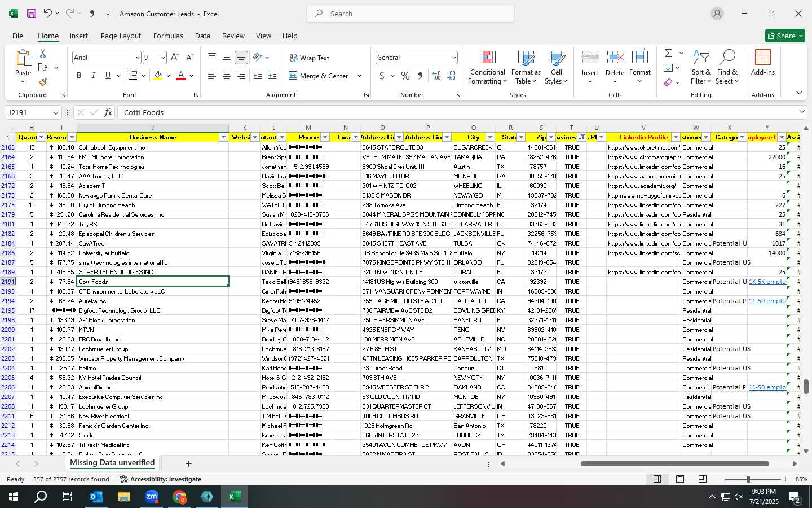Toggle Wrap Text on
812x508 pixels.
[x=310, y=58]
